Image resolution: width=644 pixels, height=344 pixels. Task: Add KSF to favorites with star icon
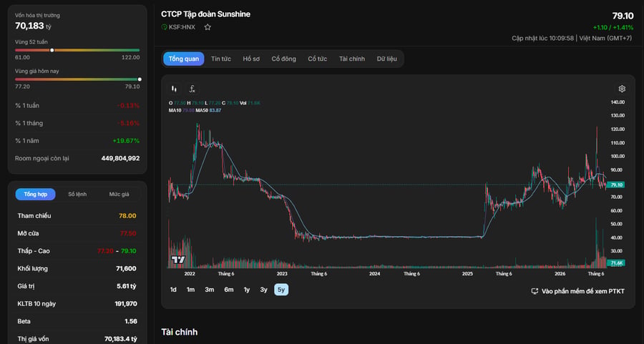(x=208, y=27)
